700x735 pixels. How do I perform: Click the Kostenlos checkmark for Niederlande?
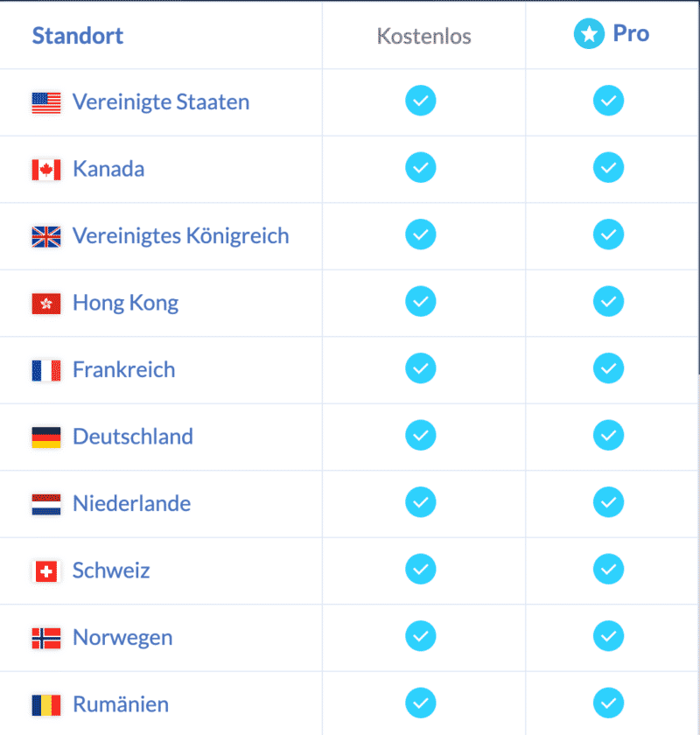point(421,502)
